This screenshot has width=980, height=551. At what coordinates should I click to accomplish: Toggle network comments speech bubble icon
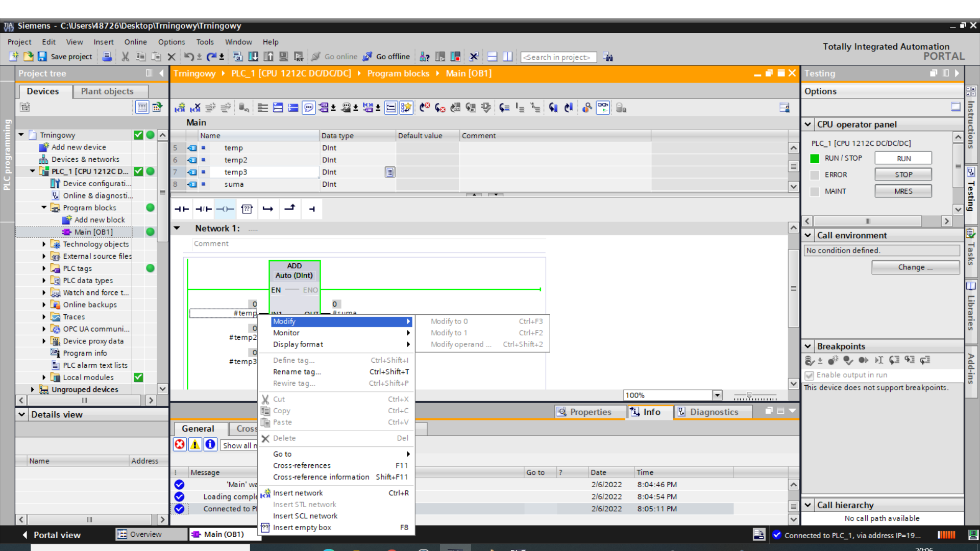(x=308, y=108)
